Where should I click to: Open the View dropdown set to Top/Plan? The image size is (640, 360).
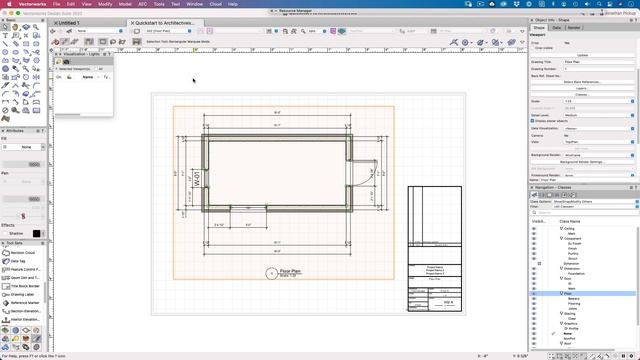(x=599, y=142)
